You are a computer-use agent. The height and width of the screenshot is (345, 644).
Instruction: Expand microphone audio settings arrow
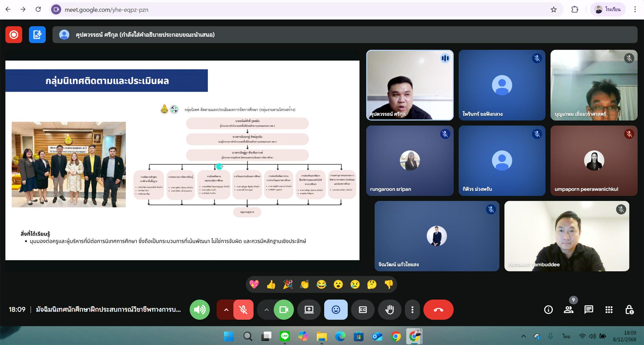click(x=226, y=310)
